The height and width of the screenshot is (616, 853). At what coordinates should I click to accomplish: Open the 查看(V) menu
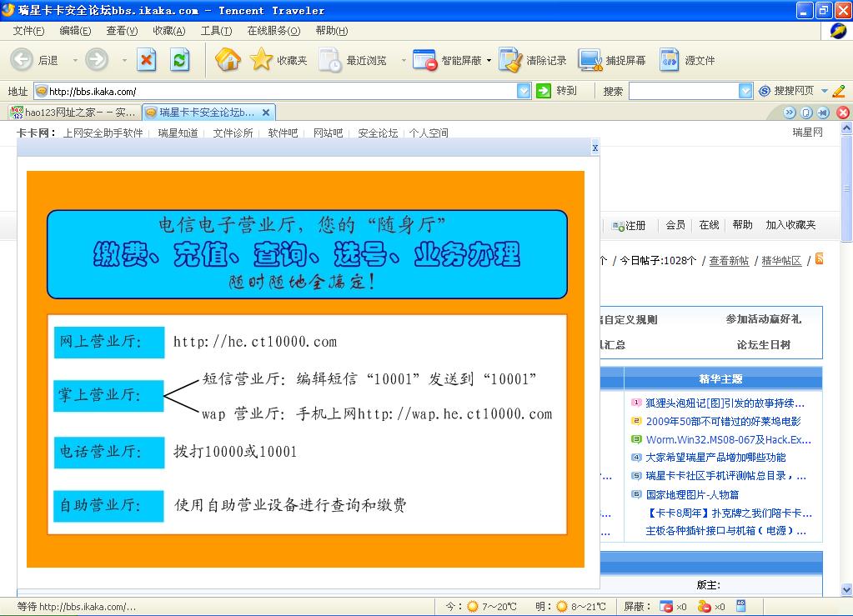(x=122, y=31)
